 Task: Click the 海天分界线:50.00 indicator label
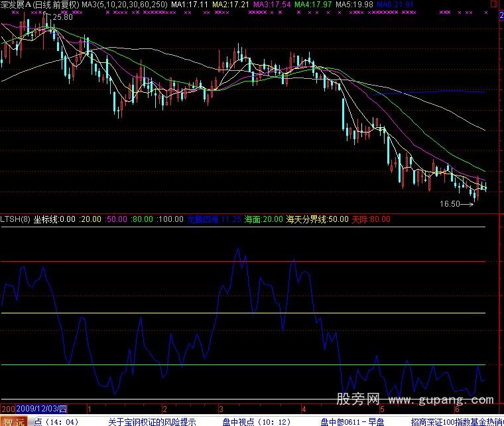(x=317, y=219)
